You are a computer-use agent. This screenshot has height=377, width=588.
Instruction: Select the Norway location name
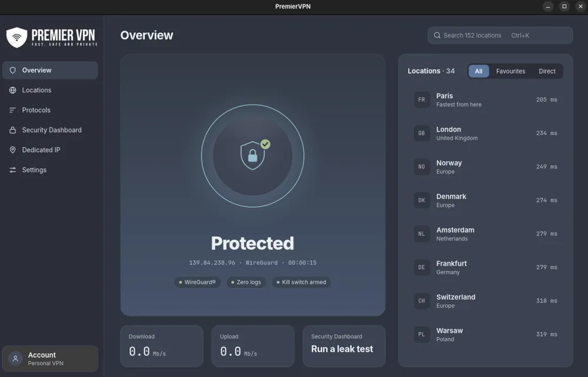(x=449, y=163)
